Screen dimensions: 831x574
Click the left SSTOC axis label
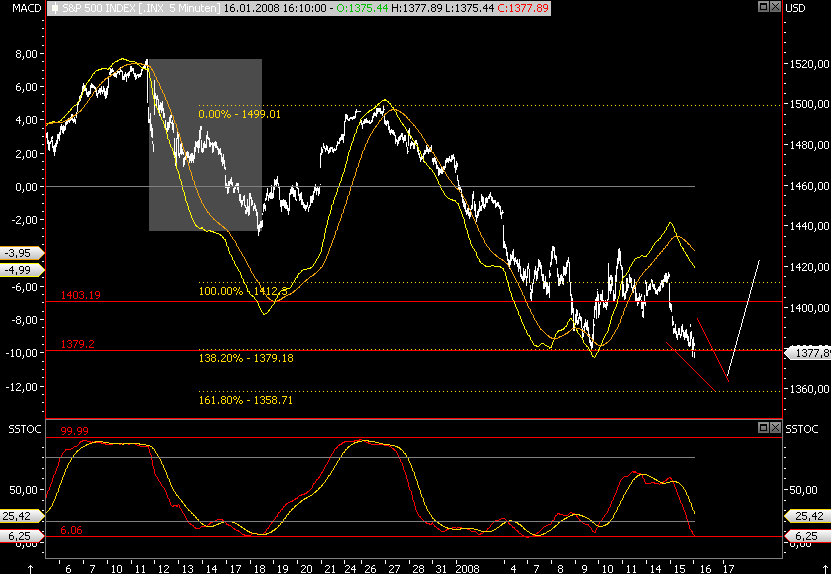(24, 429)
